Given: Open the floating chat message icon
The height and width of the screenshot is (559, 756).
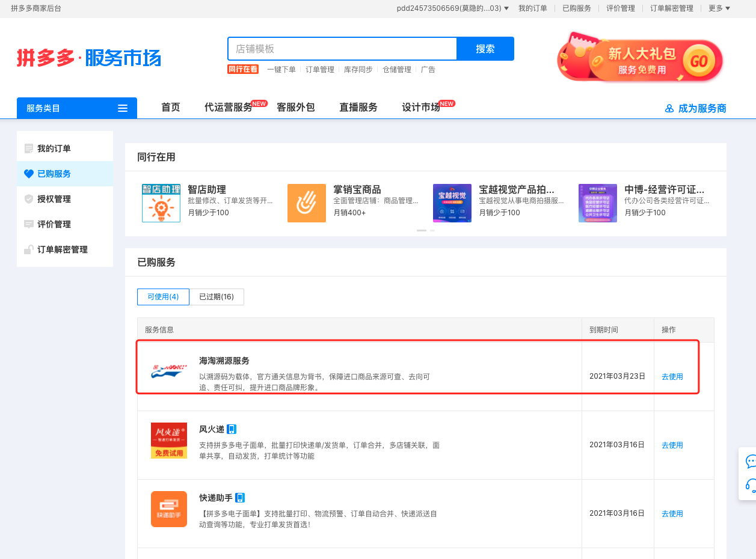Looking at the screenshot, I should click(x=751, y=462).
